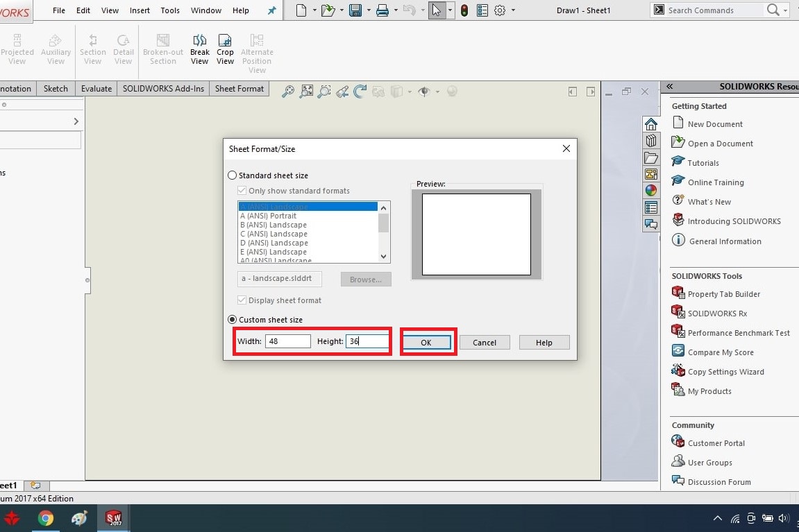This screenshot has width=799, height=532.
Task: Select B (ANSI) Landscape in the list
Action: tap(274, 225)
